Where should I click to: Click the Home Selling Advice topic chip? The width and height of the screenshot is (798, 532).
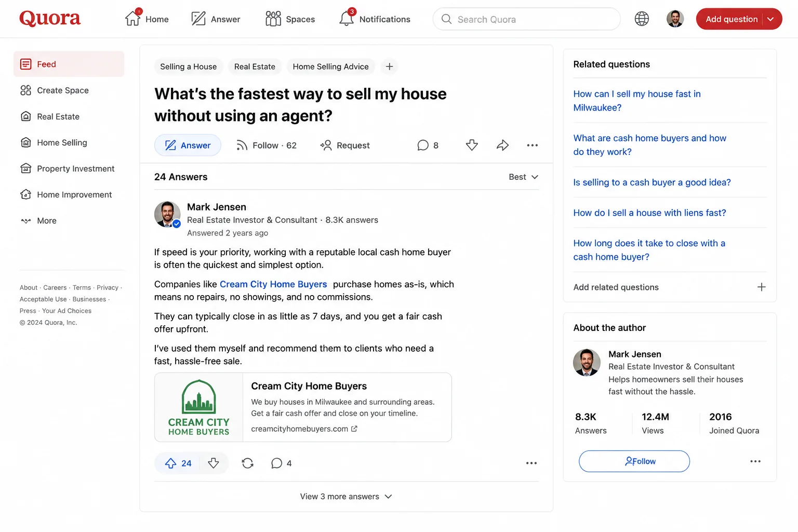[330, 66]
